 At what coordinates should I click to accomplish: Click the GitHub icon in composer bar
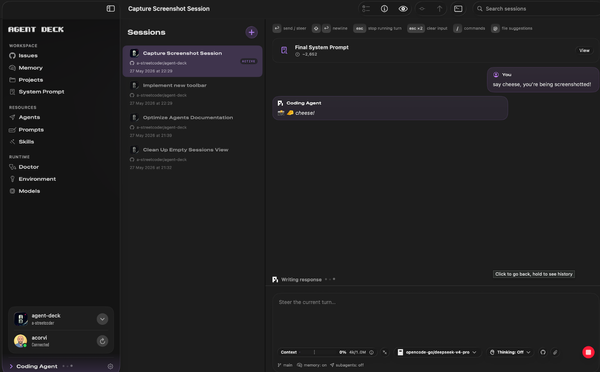(543, 352)
